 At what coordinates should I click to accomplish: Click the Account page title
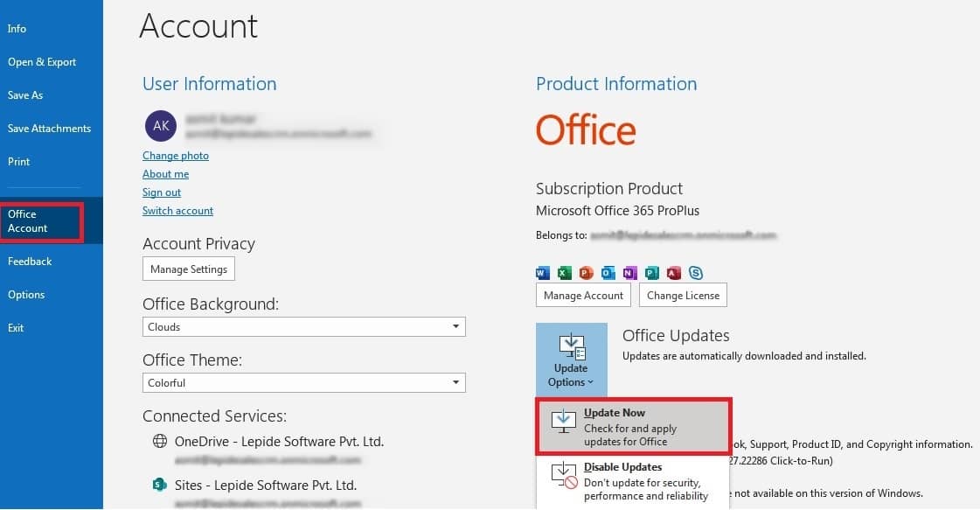[198, 26]
